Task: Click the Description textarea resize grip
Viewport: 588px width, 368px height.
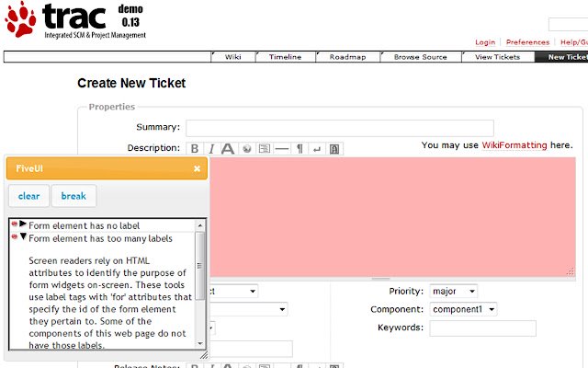Action: click(x=571, y=272)
